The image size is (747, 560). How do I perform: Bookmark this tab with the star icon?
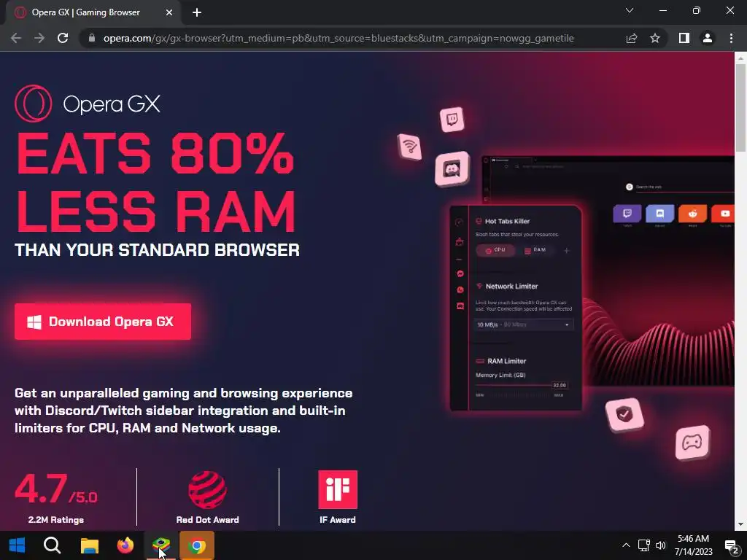pyautogui.click(x=655, y=38)
